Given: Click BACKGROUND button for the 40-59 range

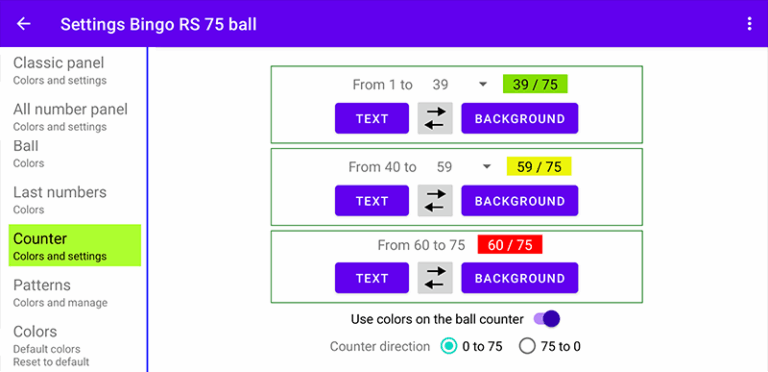Looking at the screenshot, I should point(520,201).
